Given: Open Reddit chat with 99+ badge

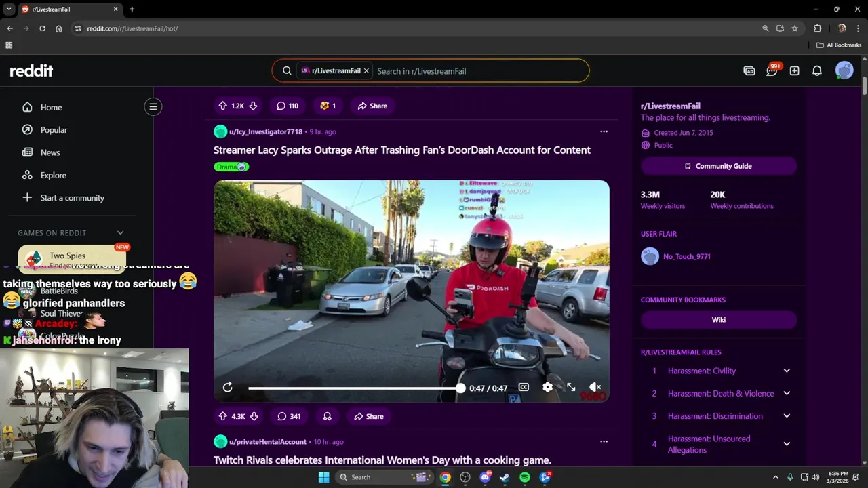Looking at the screenshot, I should [x=772, y=70].
